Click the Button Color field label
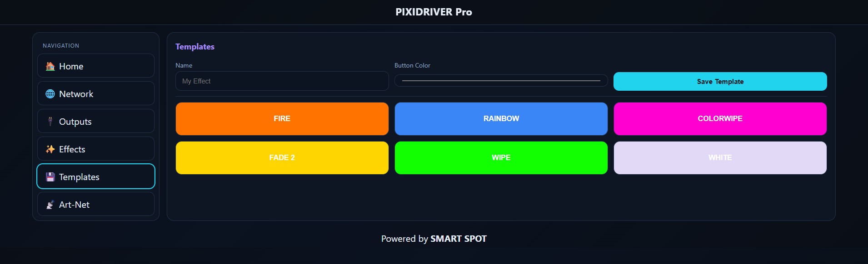Screen dimensions: 868x264 click(x=412, y=65)
